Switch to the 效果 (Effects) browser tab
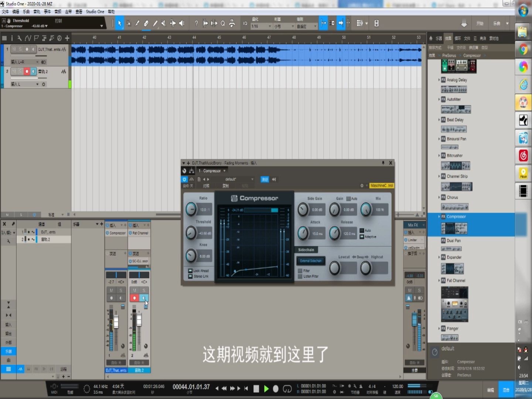The height and width of the screenshot is (399, 532). tap(448, 38)
